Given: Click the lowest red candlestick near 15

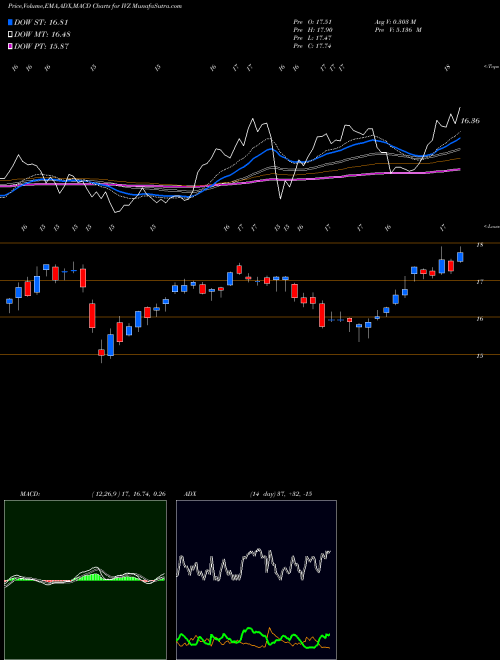Looking at the screenshot, I should [x=101, y=352].
